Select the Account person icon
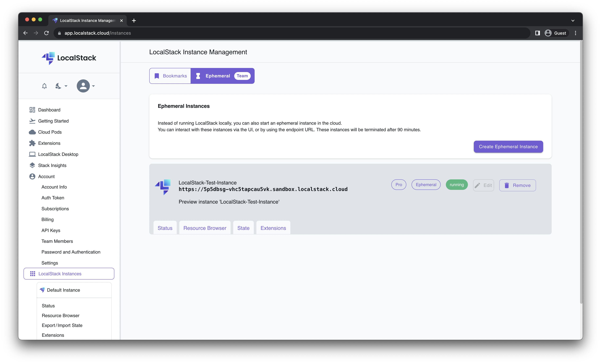Screen dimensions: 601x364 tap(32, 176)
